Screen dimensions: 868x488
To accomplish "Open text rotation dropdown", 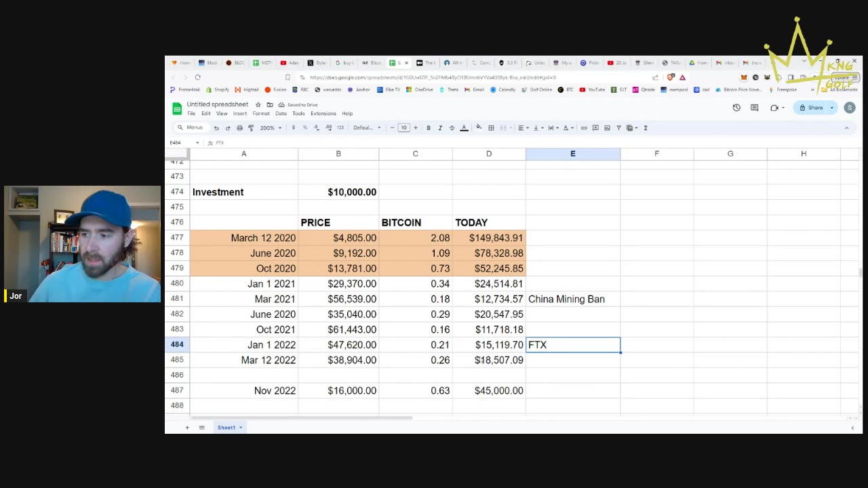I will coord(568,127).
